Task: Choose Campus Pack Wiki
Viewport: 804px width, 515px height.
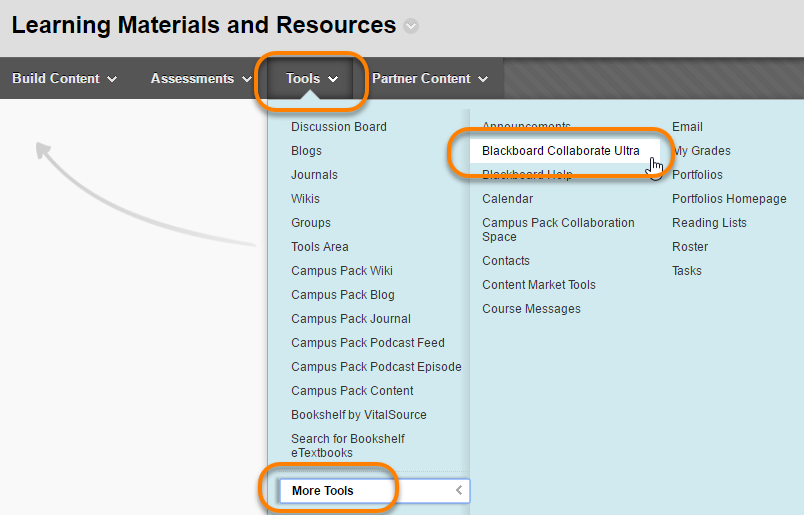Action: coord(341,271)
